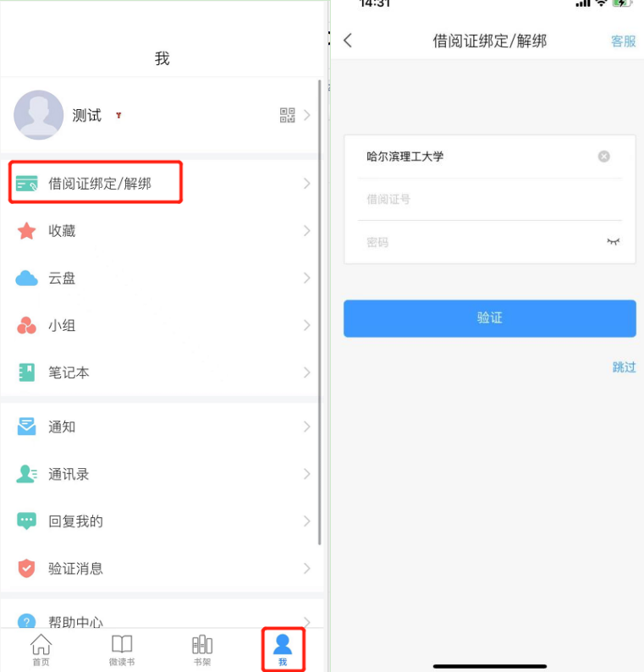Open profile chevron next to 测试

(307, 115)
